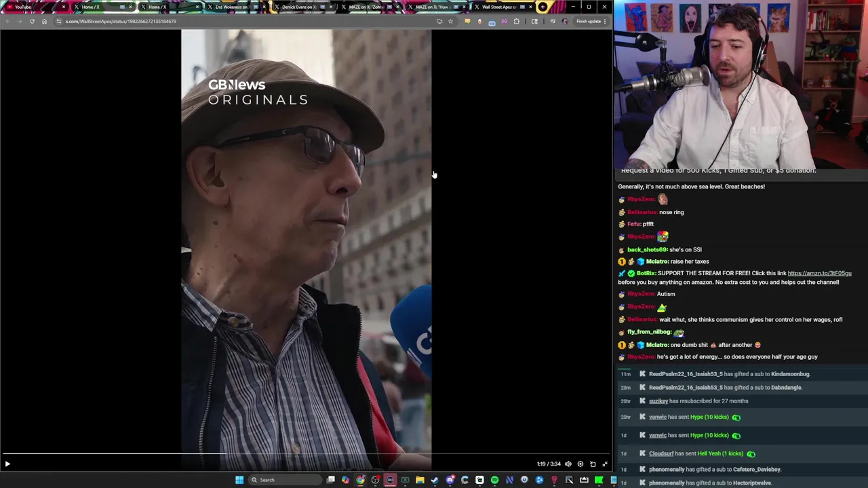This screenshot has width=868, height=488.
Task: Open Kick app taskbar icon
Action: tap(599, 480)
